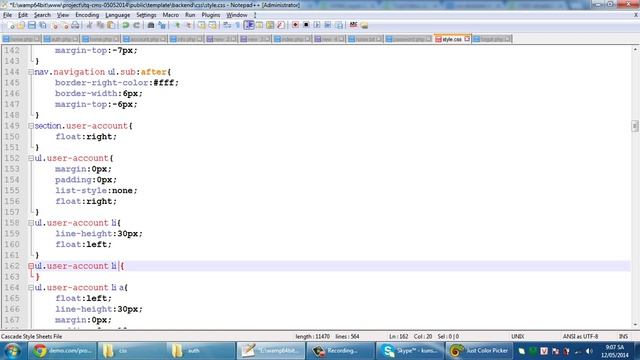Open the Settings menu

[x=146, y=15]
